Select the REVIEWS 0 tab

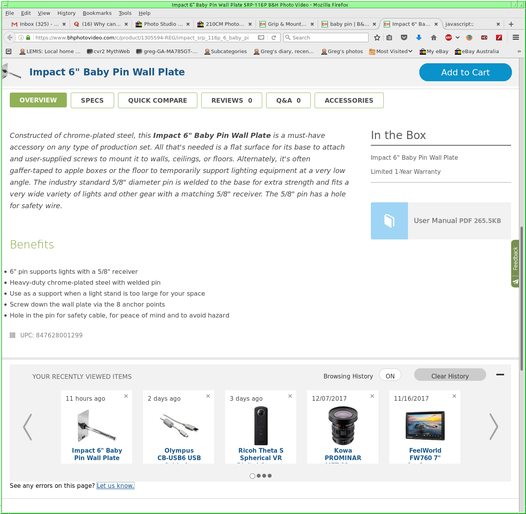[231, 100]
